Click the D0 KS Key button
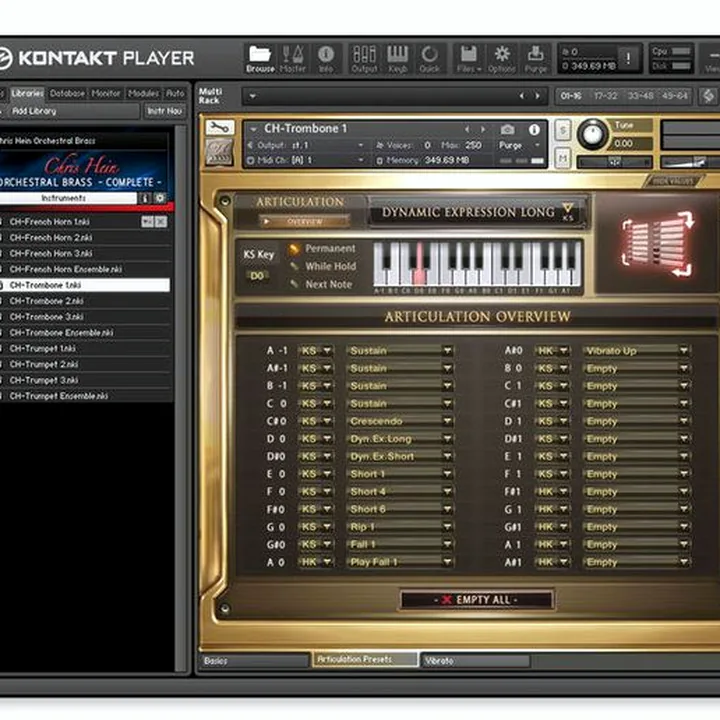This screenshot has width=720, height=720. [x=257, y=276]
